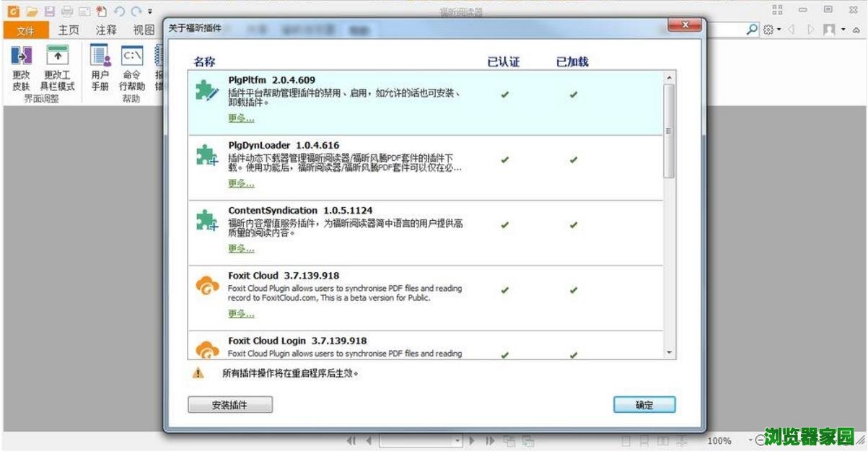
Task: Open Command Line Help (命令行帮助)
Action: pyautogui.click(x=132, y=56)
